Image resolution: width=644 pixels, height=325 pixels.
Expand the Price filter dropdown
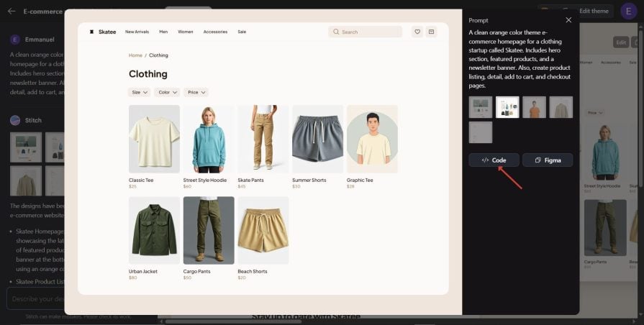click(x=196, y=92)
